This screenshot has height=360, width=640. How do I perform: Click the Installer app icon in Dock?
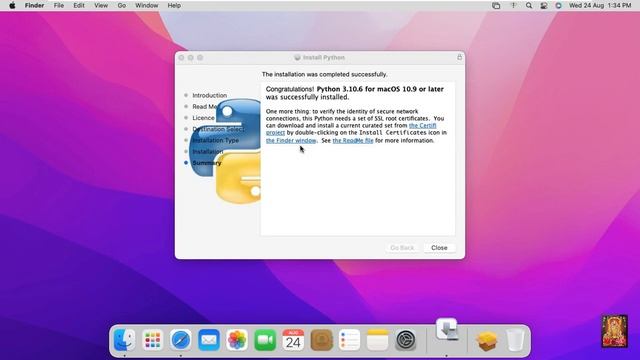point(447,330)
